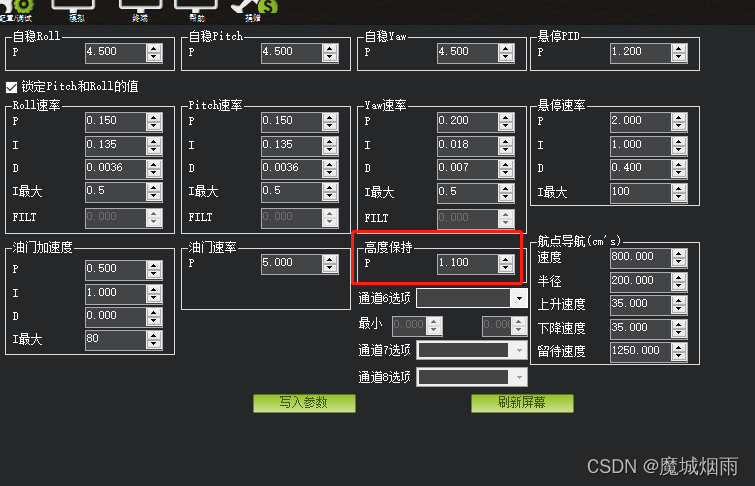Increase 油门加速度 I最大 value with up arrow
Screen dimensions: 755x486
coord(154,336)
